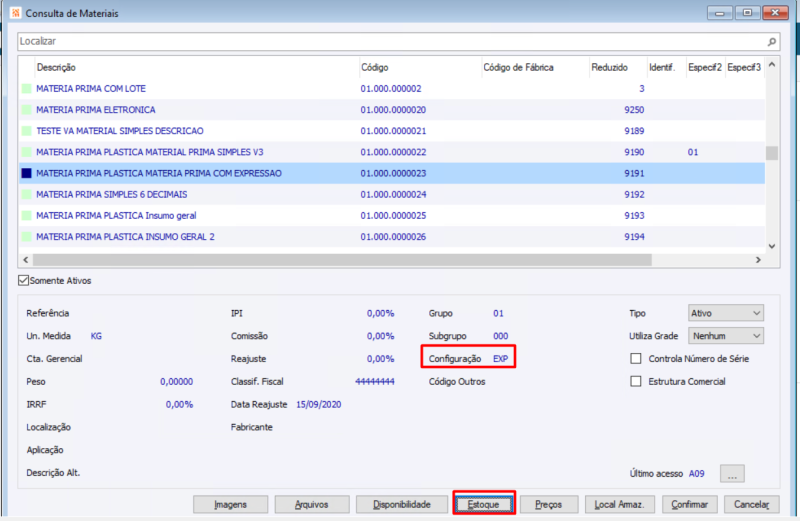Click code cell 01.000.0000023

coord(393,173)
